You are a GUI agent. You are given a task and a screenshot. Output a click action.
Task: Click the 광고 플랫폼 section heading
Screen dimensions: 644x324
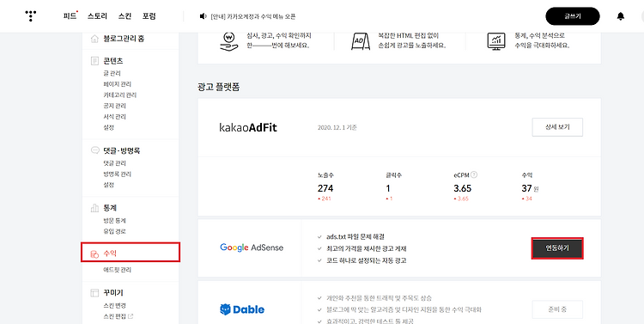click(218, 87)
